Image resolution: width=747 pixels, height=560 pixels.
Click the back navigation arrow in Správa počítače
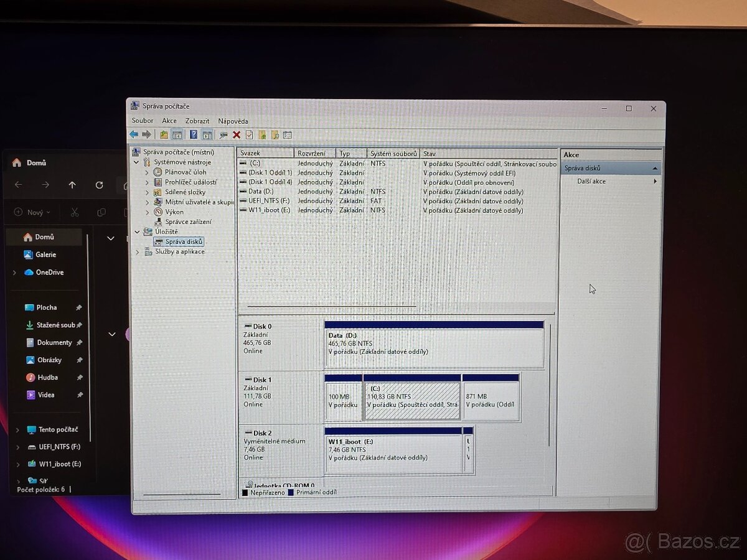click(133, 134)
